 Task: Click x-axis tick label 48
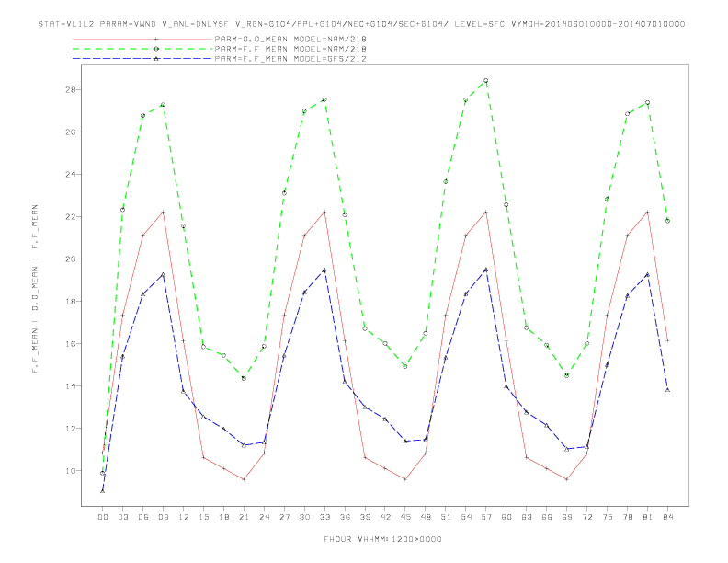click(x=426, y=517)
